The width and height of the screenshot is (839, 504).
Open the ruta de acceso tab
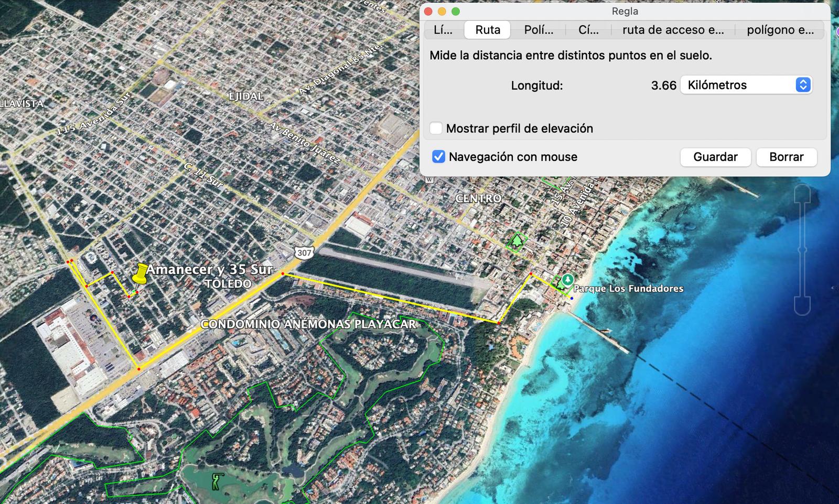coord(673,30)
